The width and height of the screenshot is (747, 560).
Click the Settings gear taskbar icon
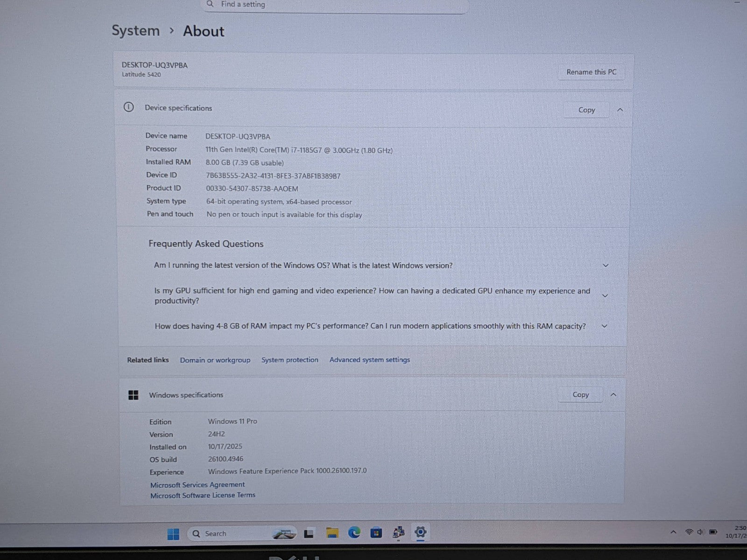click(x=420, y=532)
